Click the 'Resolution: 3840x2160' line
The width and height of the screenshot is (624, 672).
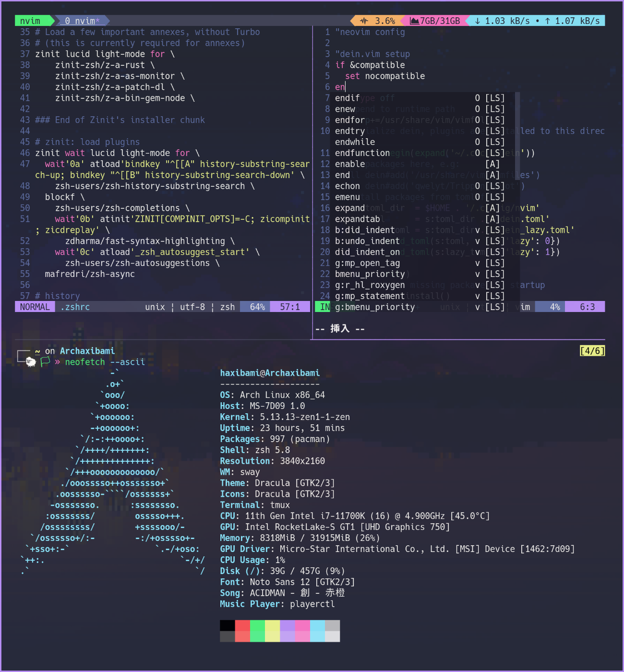(272, 461)
